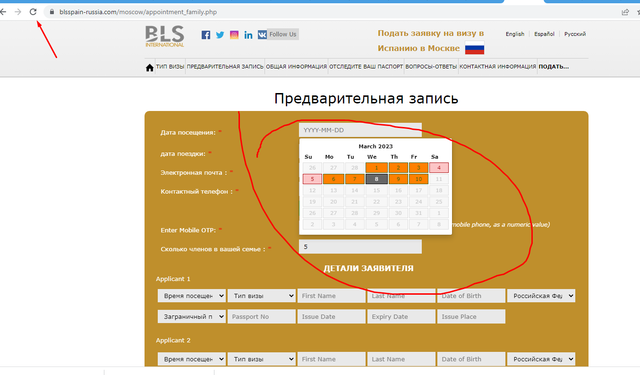Click the family members count field

click(x=360, y=247)
